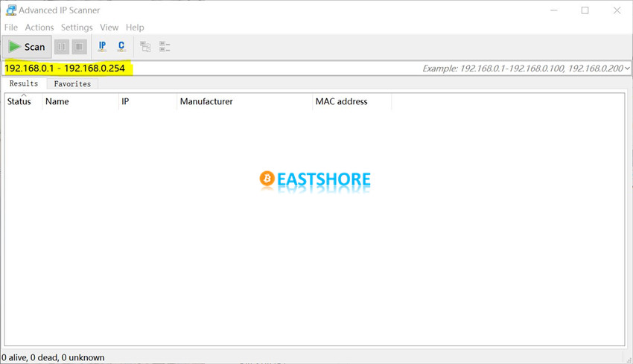Open the Help menu
This screenshot has width=633, height=364.
[135, 28]
